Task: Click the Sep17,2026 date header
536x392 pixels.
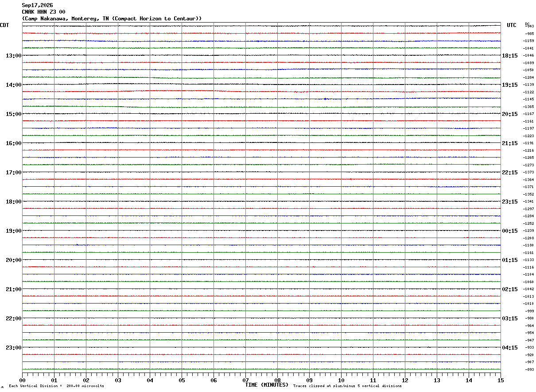Action: (x=37, y=5)
